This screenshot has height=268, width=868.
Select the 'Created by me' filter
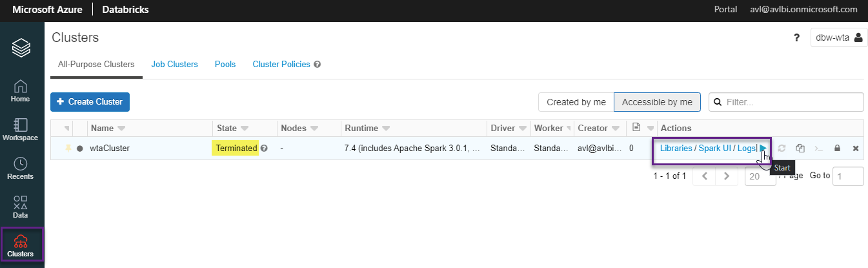click(576, 102)
